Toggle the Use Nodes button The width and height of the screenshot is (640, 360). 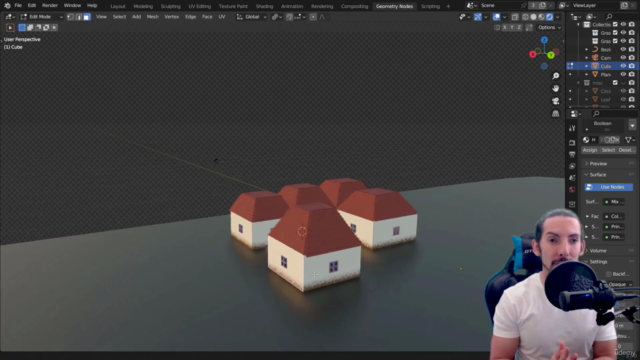[609, 187]
